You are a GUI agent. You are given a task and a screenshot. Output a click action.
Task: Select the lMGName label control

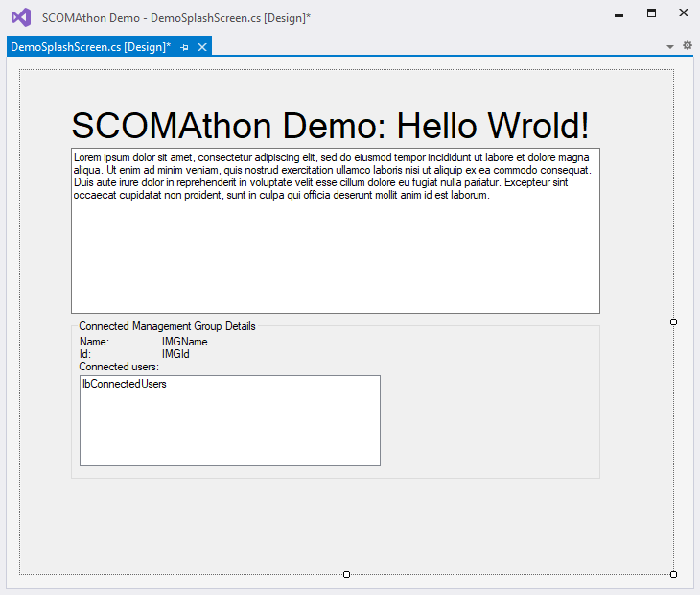[x=184, y=342]
